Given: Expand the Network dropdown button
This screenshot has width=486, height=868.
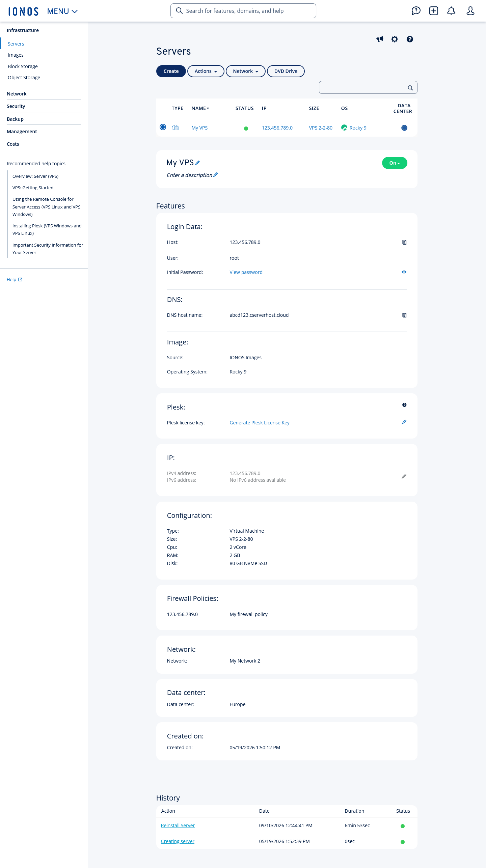Looking at the screenshot, I should 245,71.
